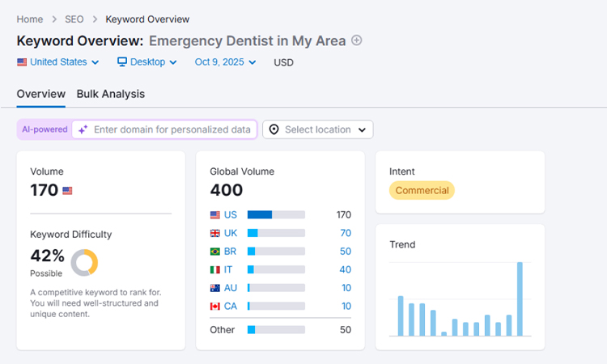Click the Commercial intent badge
The width and height of the screenshot is (607, 364).
click(422, 190)
